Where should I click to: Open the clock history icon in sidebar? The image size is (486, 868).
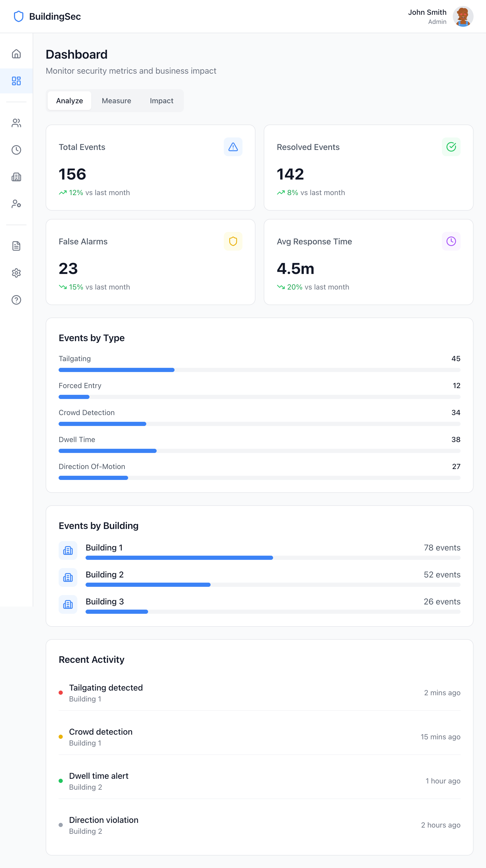[x=16, y=150]
